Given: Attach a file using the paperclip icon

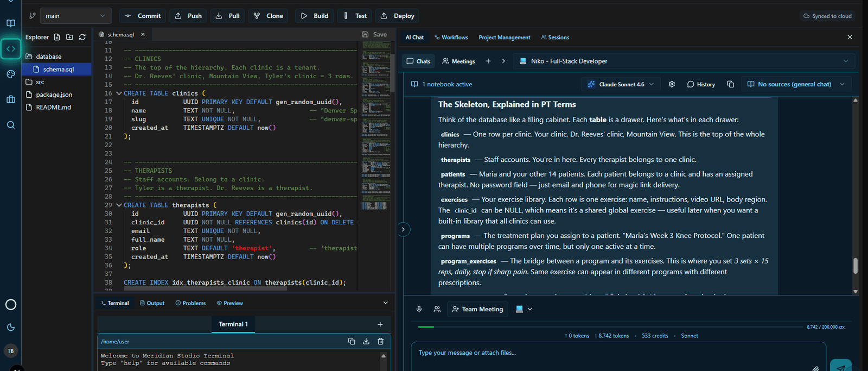Looking at the screenshot, I should [x=815, y=368].
